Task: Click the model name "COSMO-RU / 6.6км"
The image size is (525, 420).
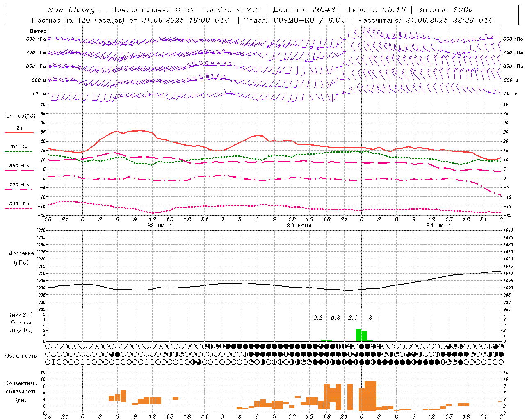Action: click(310, 20)
